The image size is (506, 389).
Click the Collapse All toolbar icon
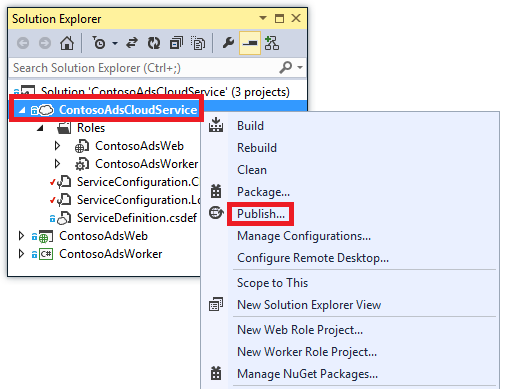[176, 43]
